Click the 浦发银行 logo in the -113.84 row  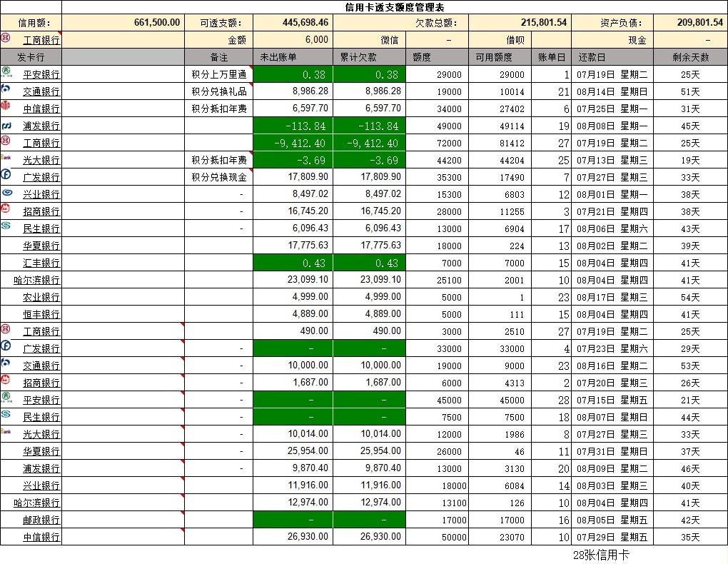pyautogui.click(x=6, y=126)
